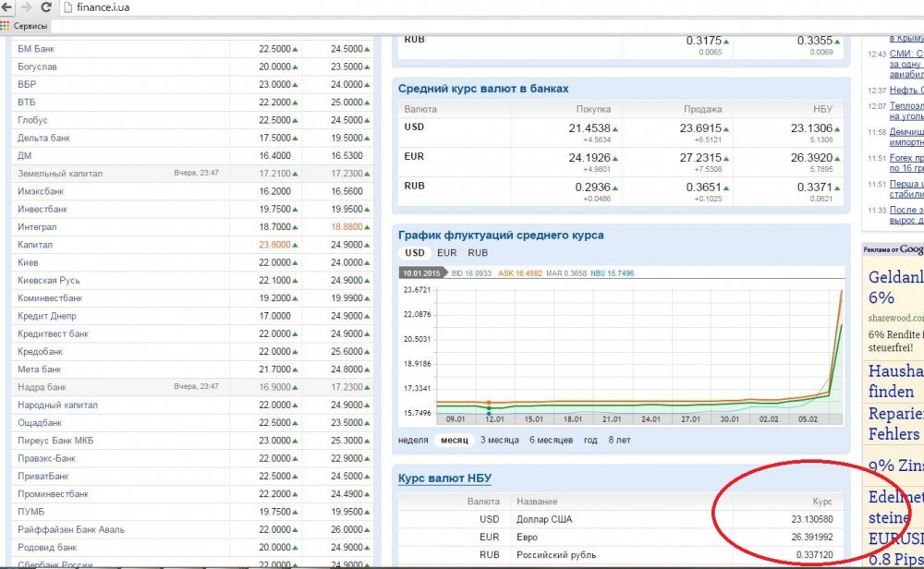
Task: Set the chart period to неделя
Action: (413, 441)
